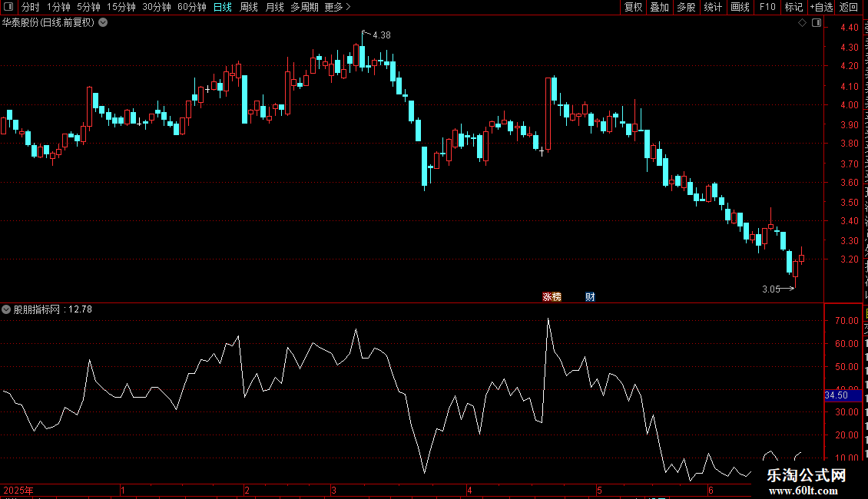Select the 15分钟 period

tap(121, 7)
